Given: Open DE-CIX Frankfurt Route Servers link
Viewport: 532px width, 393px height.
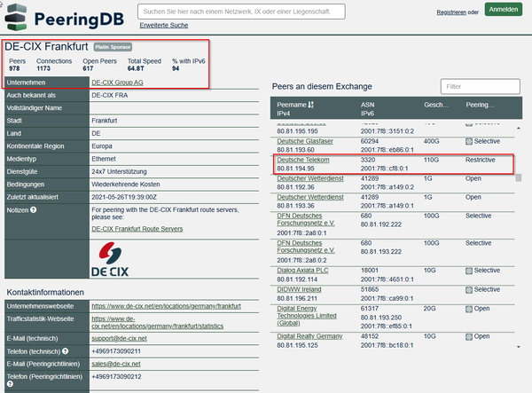Looking at the screenshot, I should 137,229.
